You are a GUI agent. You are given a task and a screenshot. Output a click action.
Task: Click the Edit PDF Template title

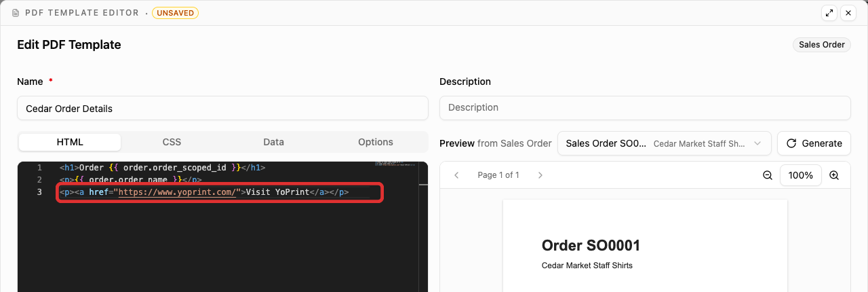coord(69,45)
